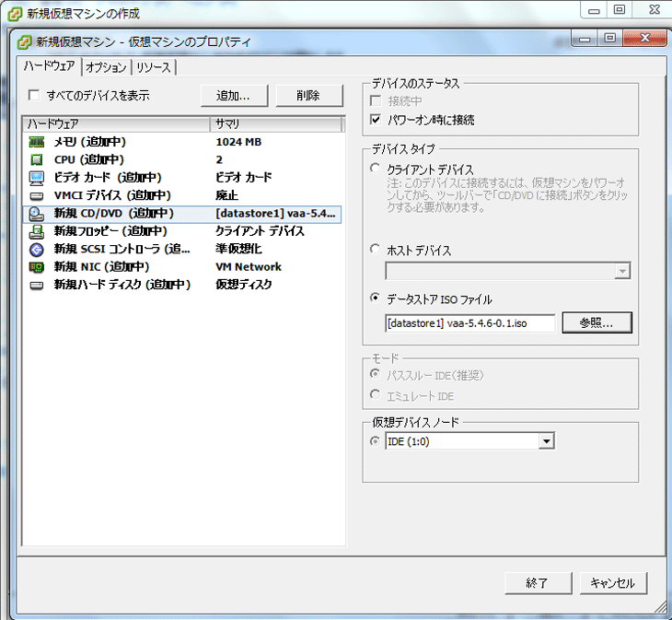The width and height of the screenshot is (672, 620).
Task: Click the 参照... browse button
Action: 597,322
